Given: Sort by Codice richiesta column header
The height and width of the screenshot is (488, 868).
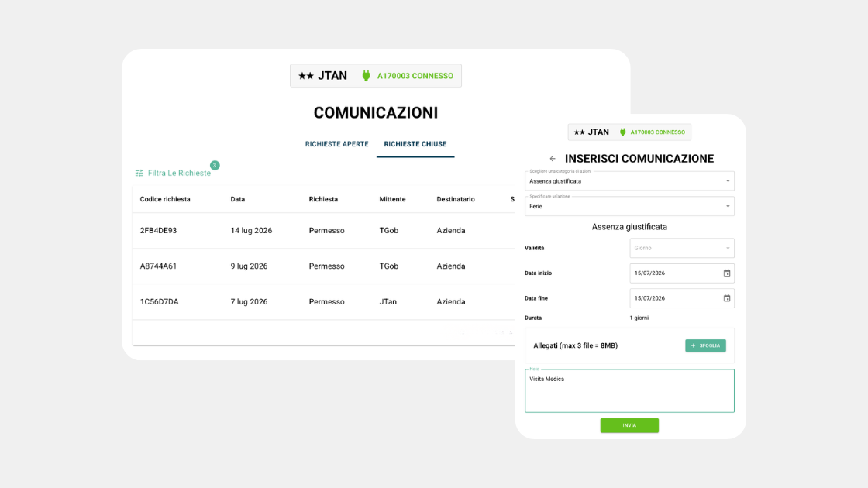Looking at the screenshot, I should (x=165, y=199).
